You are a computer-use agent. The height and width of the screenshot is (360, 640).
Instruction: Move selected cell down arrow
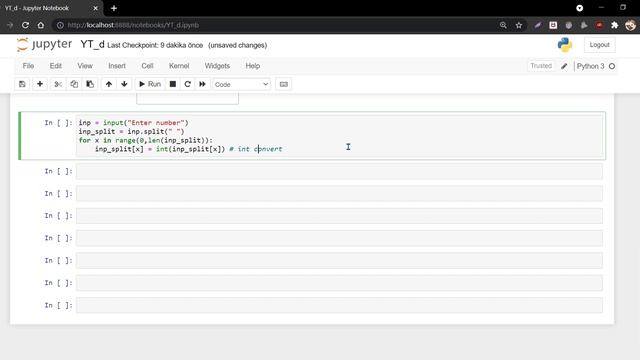(124, 84)
